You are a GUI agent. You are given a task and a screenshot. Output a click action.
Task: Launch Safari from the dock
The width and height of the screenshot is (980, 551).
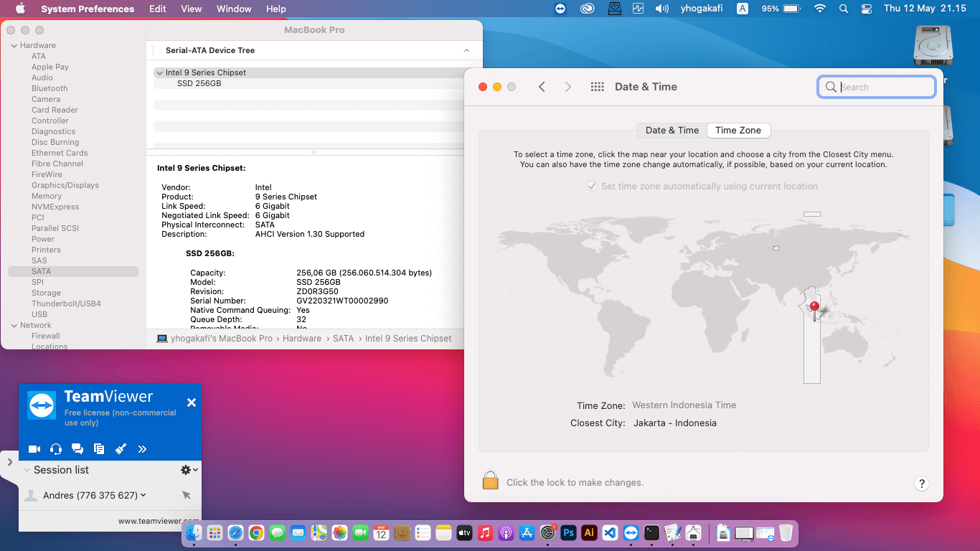coord(235,532)
